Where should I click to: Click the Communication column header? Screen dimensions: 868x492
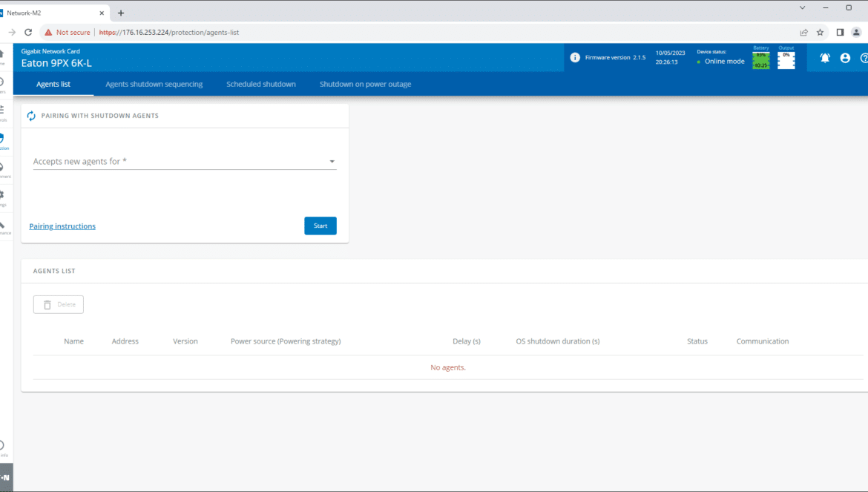tap(763, 341)
